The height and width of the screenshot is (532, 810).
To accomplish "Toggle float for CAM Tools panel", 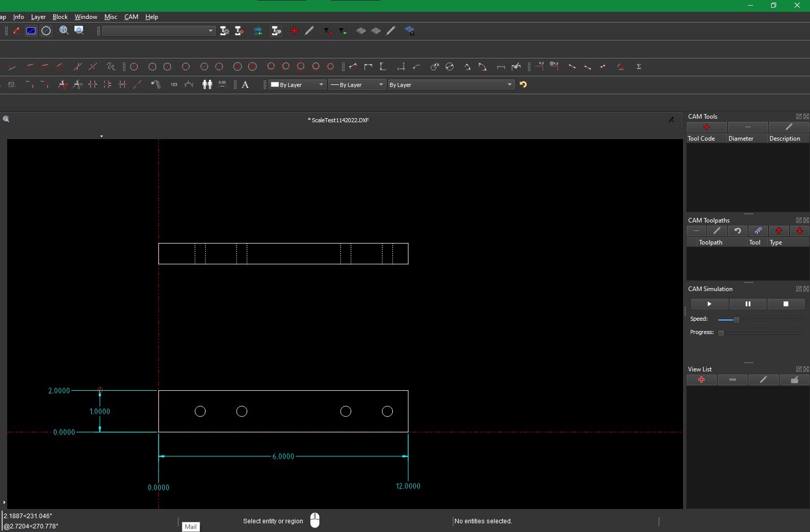I will [798, 117].
